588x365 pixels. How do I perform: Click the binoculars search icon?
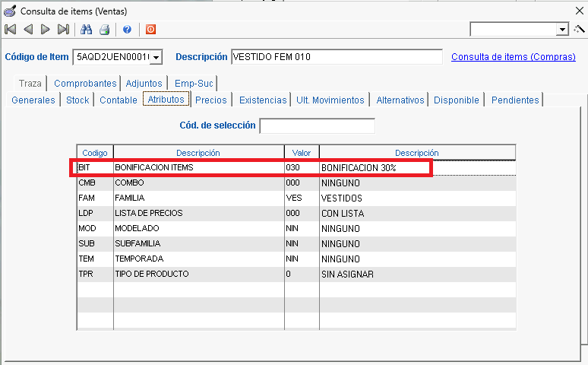87,30
